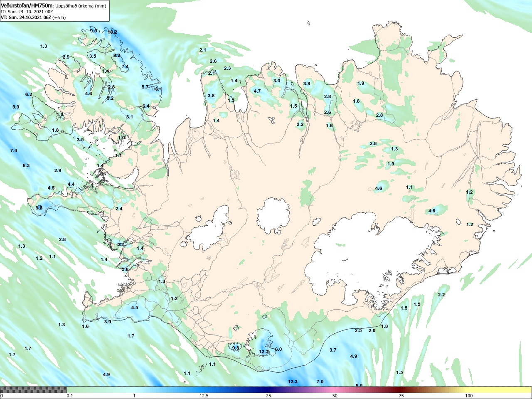Click the 5.8 precipitation value
The height and width of the screenshot is (399, 532).
pos(125,269)
